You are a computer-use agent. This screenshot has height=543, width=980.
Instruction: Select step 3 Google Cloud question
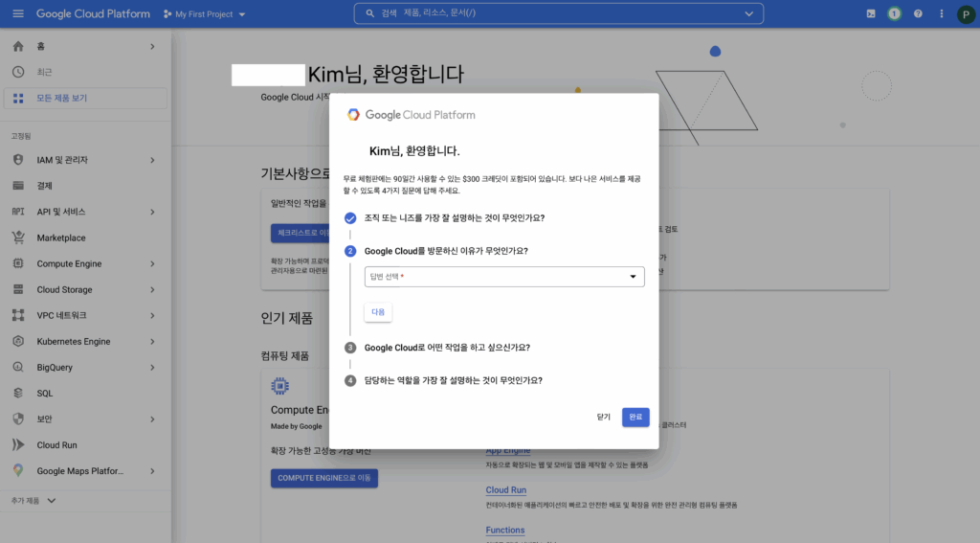click(x=447, y=348)
